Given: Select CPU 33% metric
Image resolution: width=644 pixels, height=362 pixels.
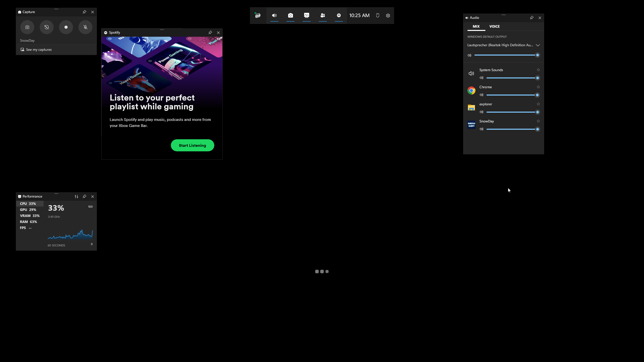Looking at the screenshot, I should pyautogui.click(x=30, y=204).
